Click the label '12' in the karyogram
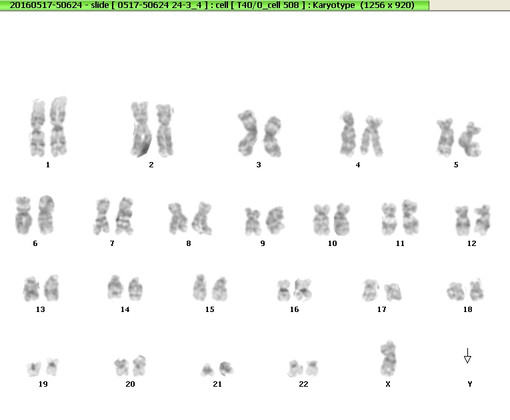This screenshot has width=510, height=420. (x=471, y=243)
